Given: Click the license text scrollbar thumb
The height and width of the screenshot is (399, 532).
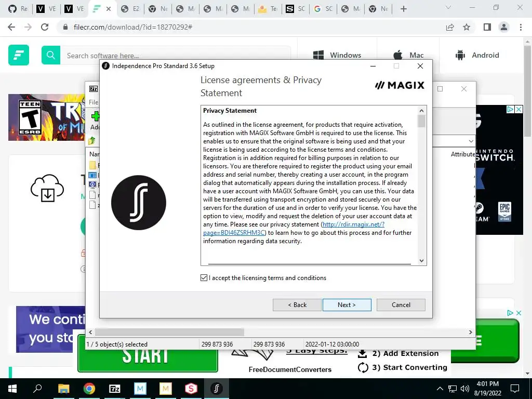Looking at the screenshot, I should (x=421, y=121).
